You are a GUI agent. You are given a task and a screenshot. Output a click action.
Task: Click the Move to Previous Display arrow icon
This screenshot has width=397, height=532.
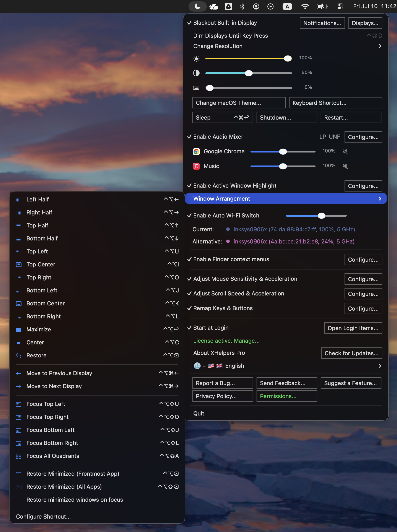click(x=18, y=373)
